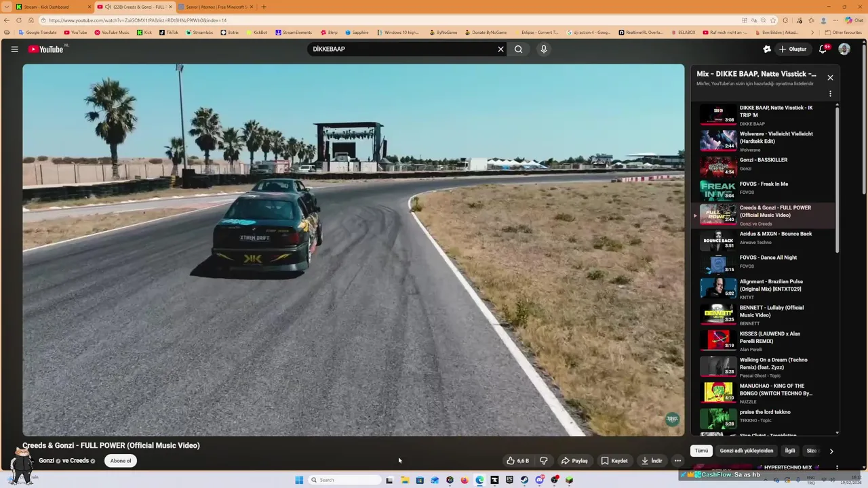Click the browser address bar URL
Image resolution: width=868 pixels, height=488 pixels.
pyautogui.click(x=138, y=20)
